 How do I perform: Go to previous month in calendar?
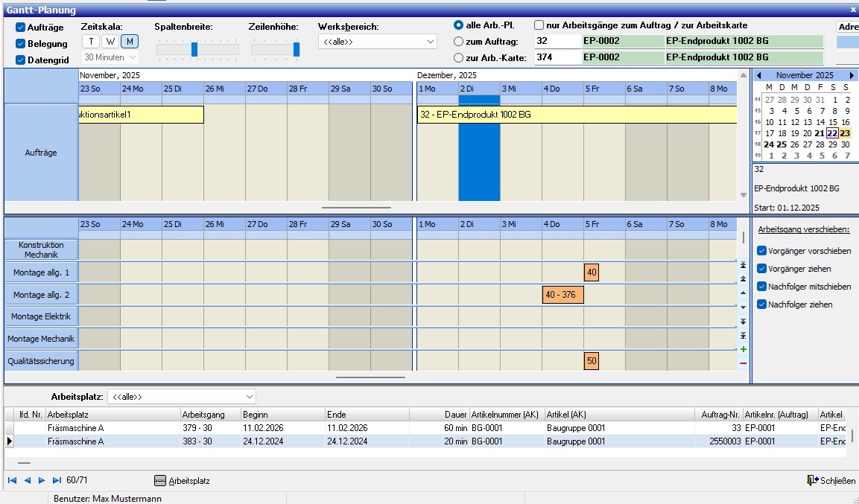(x=759, y=75)
